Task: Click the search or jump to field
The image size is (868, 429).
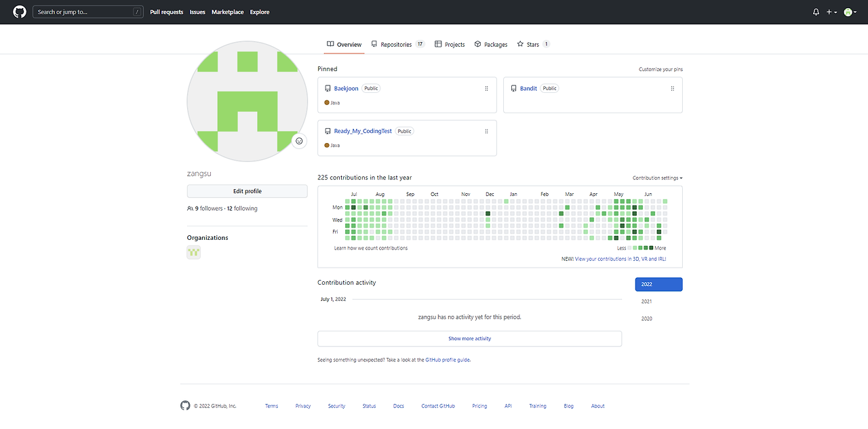Action: pos(88,12)
